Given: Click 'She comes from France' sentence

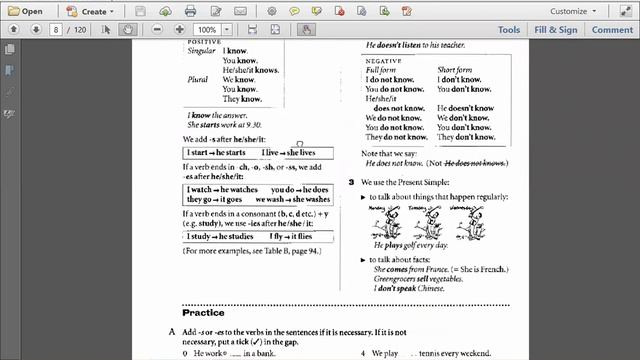Looking at the screenshot, I should tap(411, 269).
